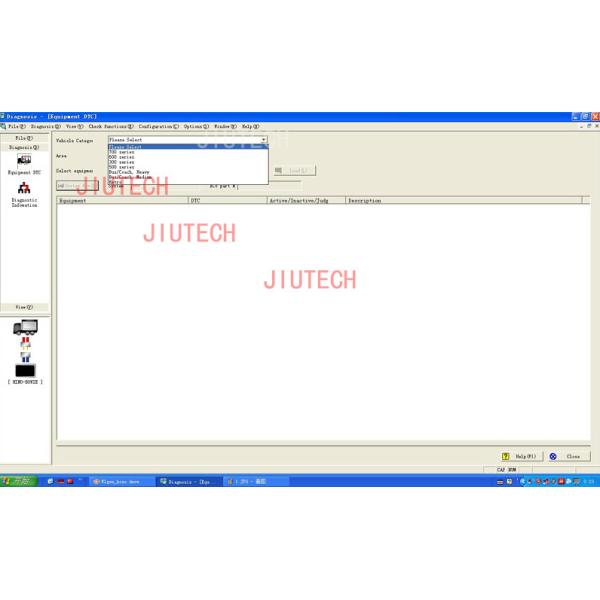Click the black interface box icon
This screenshot has width=600, height=600.
coord(25,371)
